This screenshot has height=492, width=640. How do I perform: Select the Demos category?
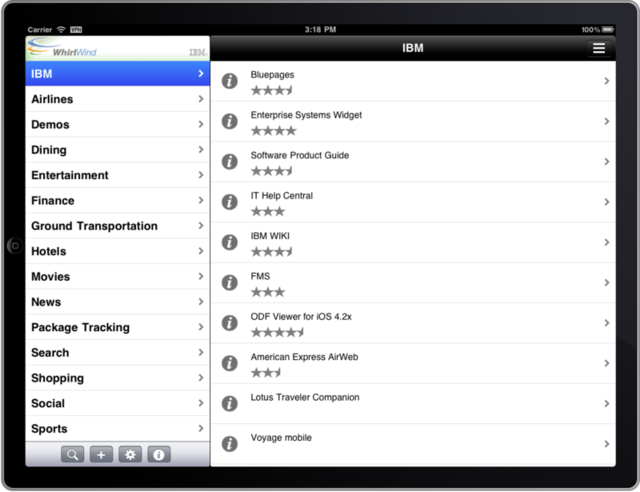[118, 124]
